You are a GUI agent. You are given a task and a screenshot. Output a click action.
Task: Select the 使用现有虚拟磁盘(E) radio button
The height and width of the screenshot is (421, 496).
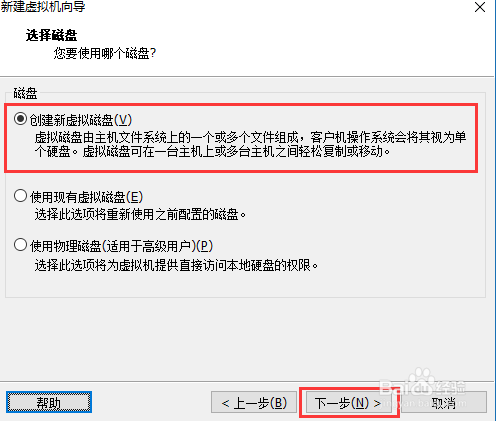20,196
